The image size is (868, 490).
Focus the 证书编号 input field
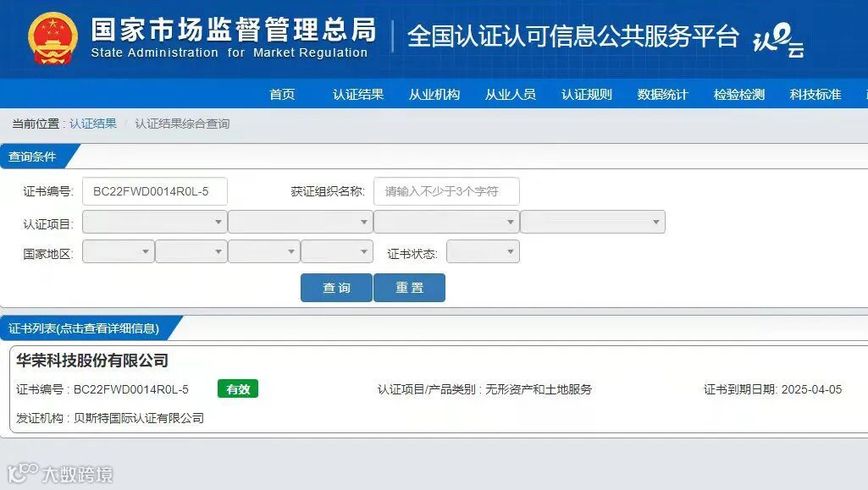click(155, 191)
